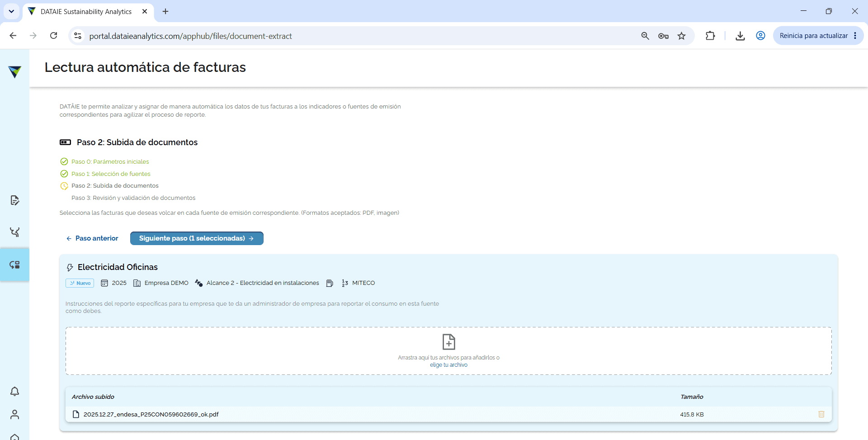This screenshot has width=868, height=440.
Task: Select file 2025.12.27_endesa_P25CON059602669_ok.pdf
Action: [x=151, y=414]
